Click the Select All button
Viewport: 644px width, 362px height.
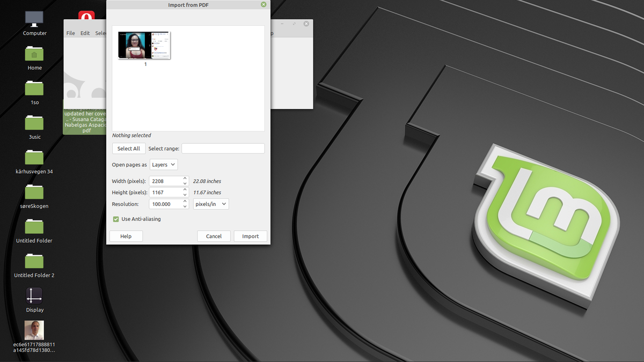pyautogui.click(x=129, y=149)
